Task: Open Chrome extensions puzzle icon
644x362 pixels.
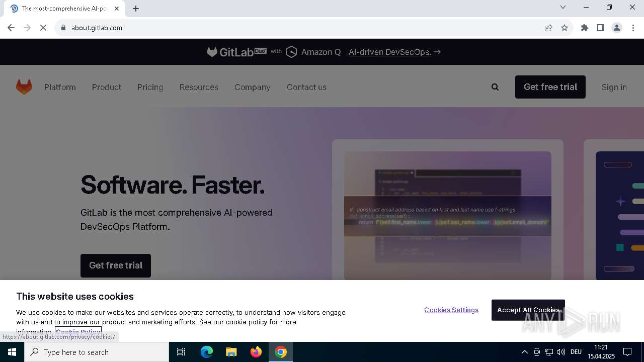Action: point(585,28)
